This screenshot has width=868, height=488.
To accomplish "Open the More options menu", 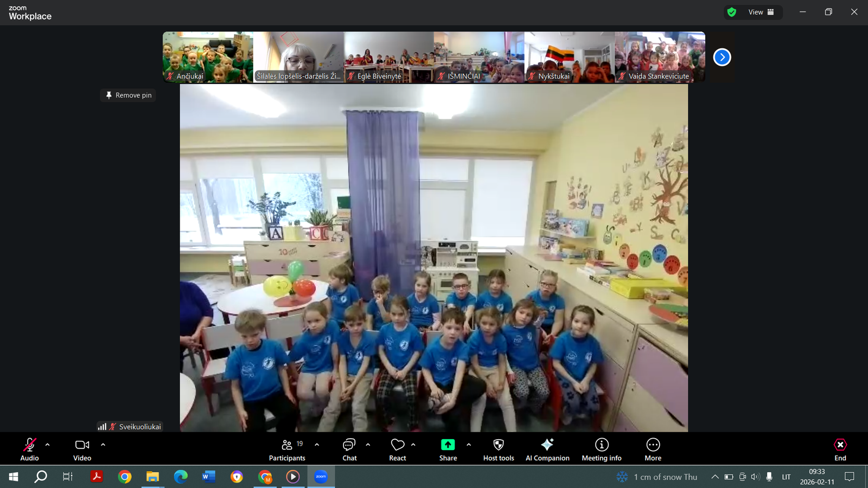I will tap(653, 450).
